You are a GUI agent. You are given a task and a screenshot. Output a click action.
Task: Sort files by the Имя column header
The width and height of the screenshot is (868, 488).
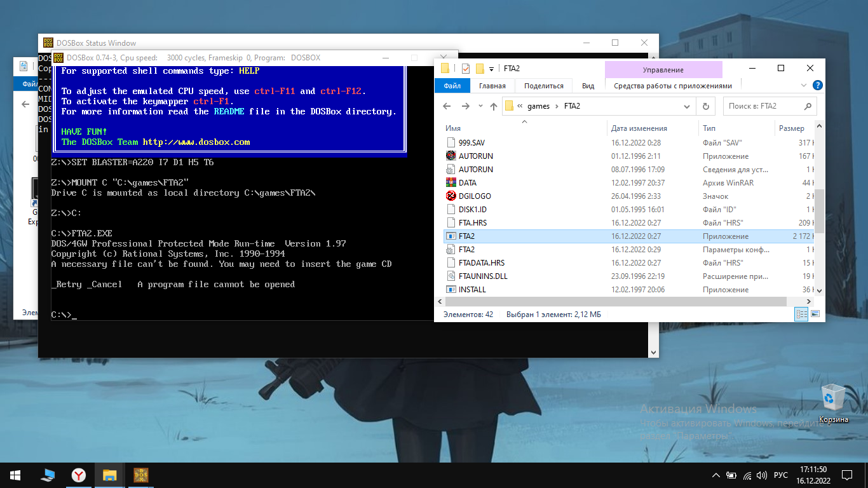[453, 128]
